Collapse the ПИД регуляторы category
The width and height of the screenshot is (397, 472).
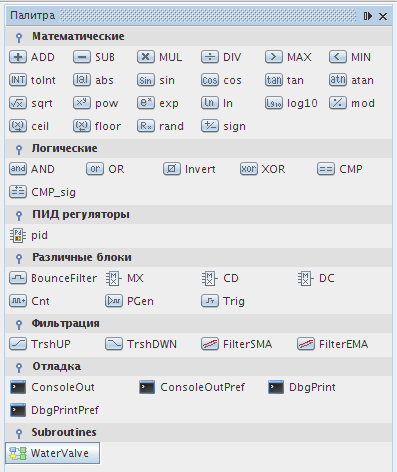[19, 215]
